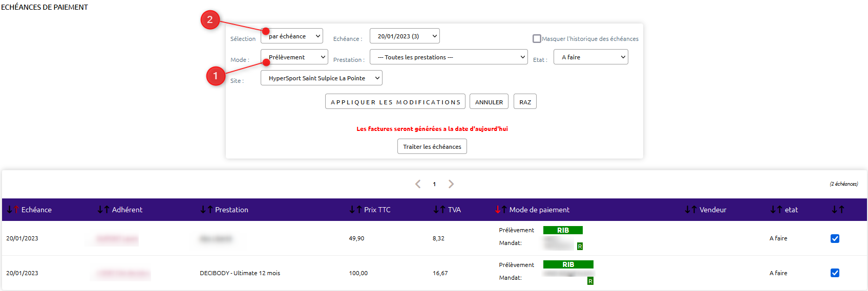Click '(2 échéances)' count text

844,184
